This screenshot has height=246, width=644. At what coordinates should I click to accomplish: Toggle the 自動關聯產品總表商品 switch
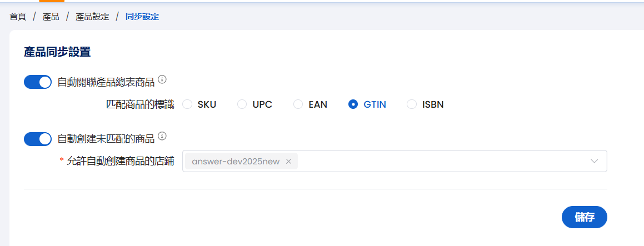click(38, 82)
